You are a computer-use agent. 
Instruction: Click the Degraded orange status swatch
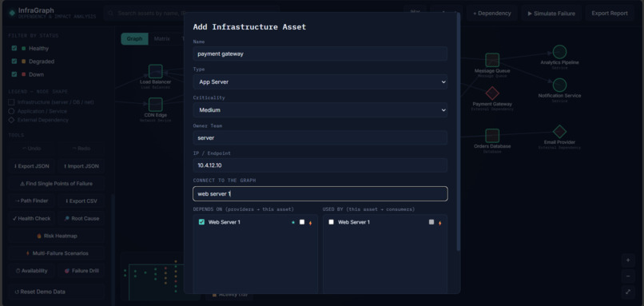tap(23, 62)
